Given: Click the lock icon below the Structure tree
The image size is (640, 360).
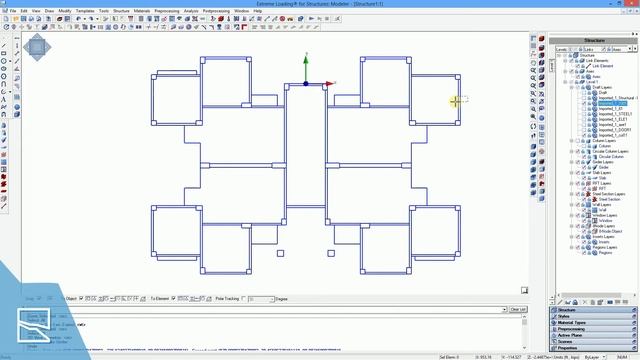Looking at the screenshot, I should [575, 302].
